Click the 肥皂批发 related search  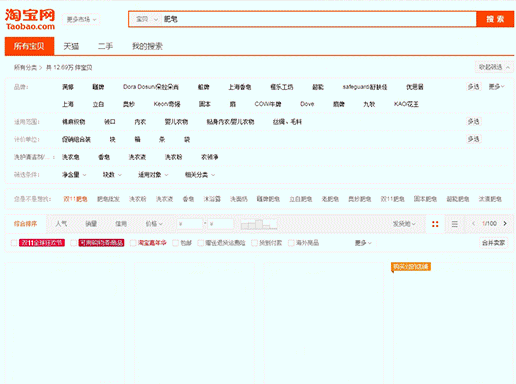(108, 199)
